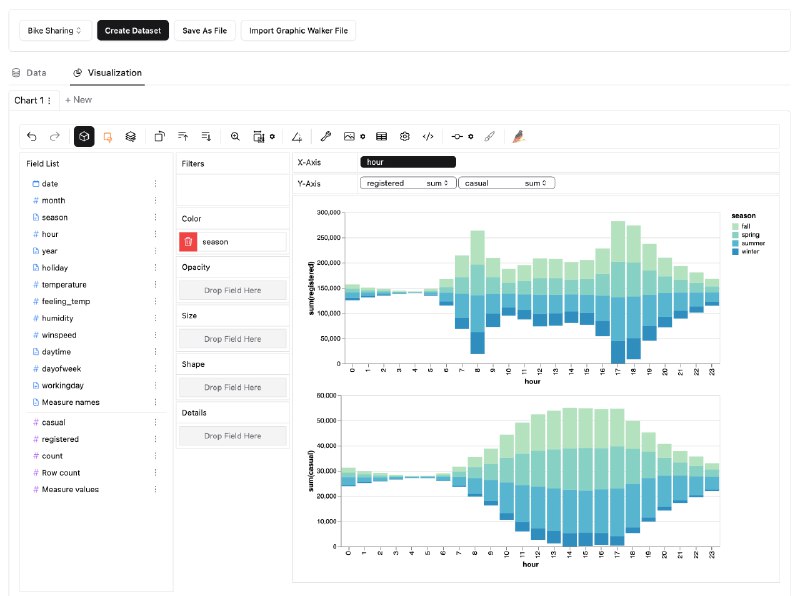800x596 pixels.
Task: Click the code export icon
Action: tap(427, 136)
